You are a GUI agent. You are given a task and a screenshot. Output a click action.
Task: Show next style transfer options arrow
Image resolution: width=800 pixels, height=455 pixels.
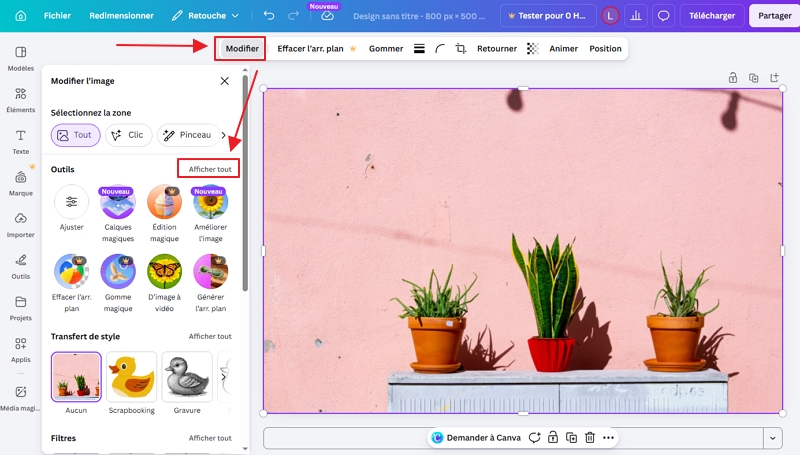(223, 377)
